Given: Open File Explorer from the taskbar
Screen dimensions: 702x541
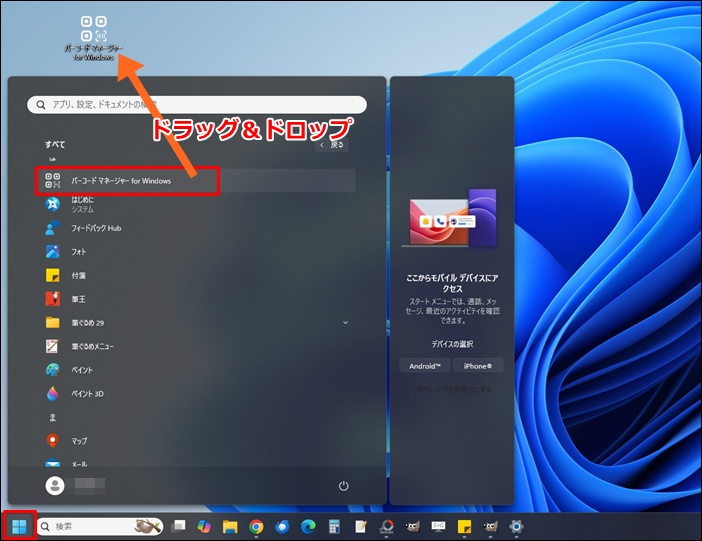Looking at the screenshot, I should [x=230, y=526].
